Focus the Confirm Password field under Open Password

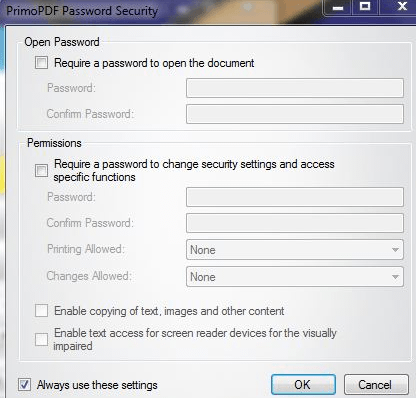coord(295,114)
